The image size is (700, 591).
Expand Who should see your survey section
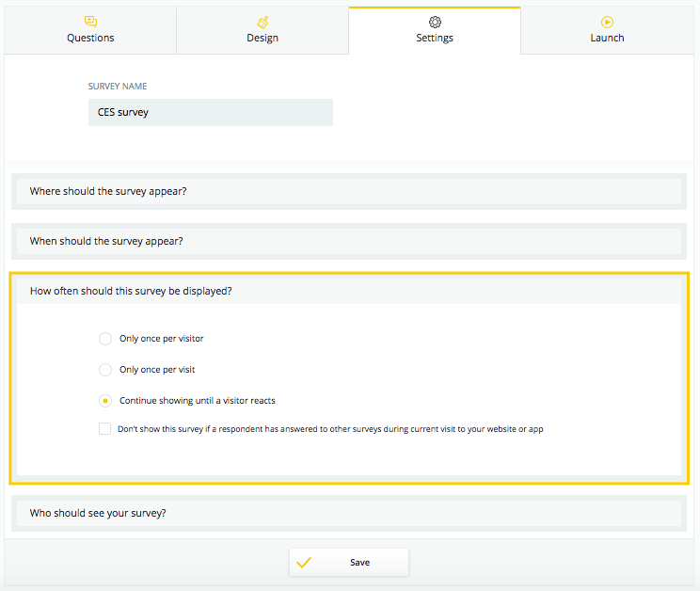click(349, 513)
